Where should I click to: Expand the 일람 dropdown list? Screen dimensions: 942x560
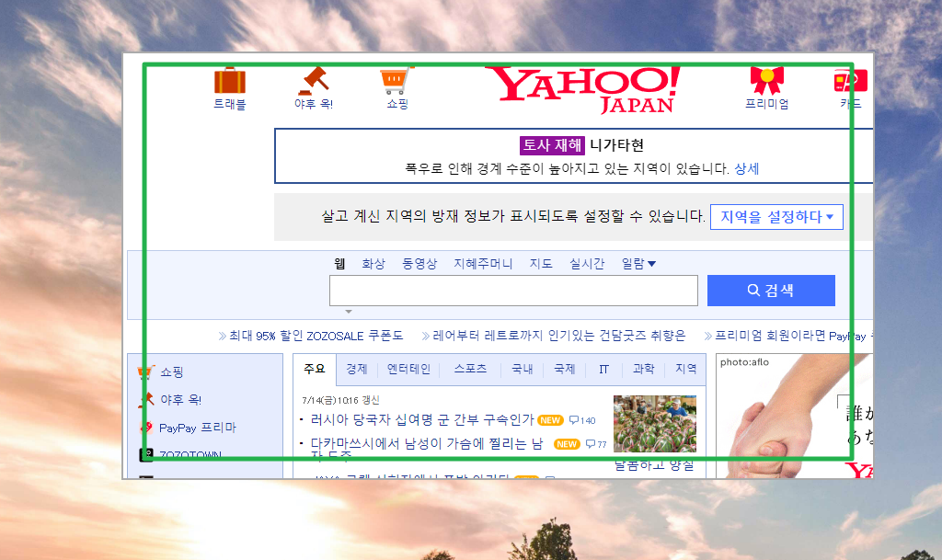(x=638, y=264)
